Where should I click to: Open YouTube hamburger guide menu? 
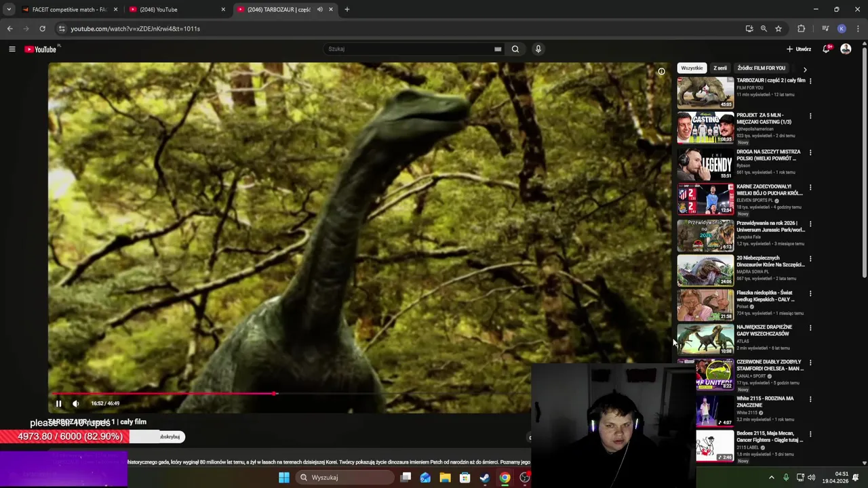point(12,49)
